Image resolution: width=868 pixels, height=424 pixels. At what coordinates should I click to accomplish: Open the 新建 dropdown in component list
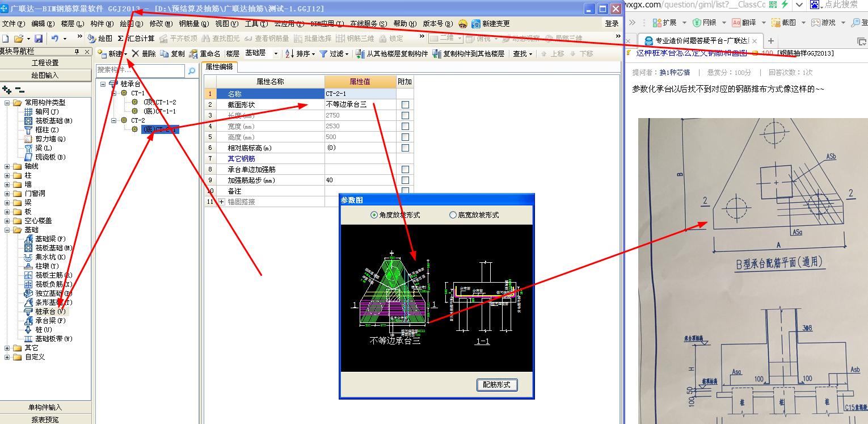click(126, 54)
